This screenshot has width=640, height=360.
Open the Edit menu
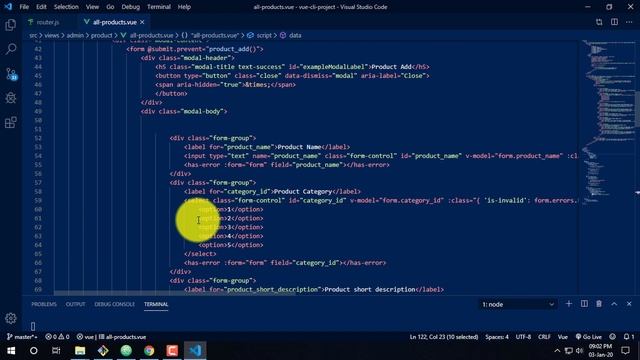(x=41, y=7)
